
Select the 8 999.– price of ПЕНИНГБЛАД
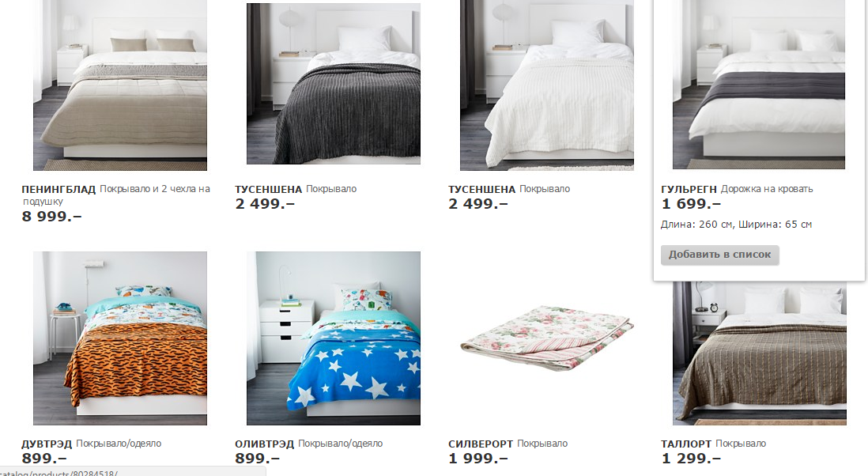pyautogui.click(x=51, y=217)
